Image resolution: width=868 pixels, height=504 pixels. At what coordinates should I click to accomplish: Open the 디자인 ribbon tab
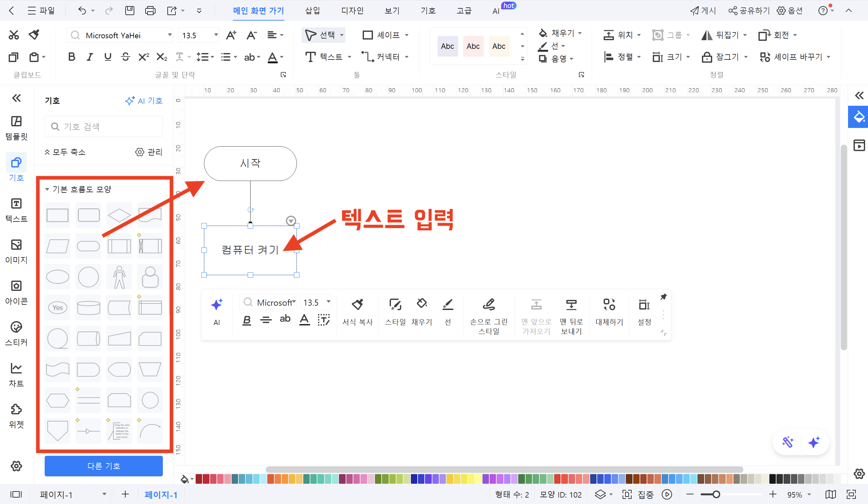pos(352,11)
